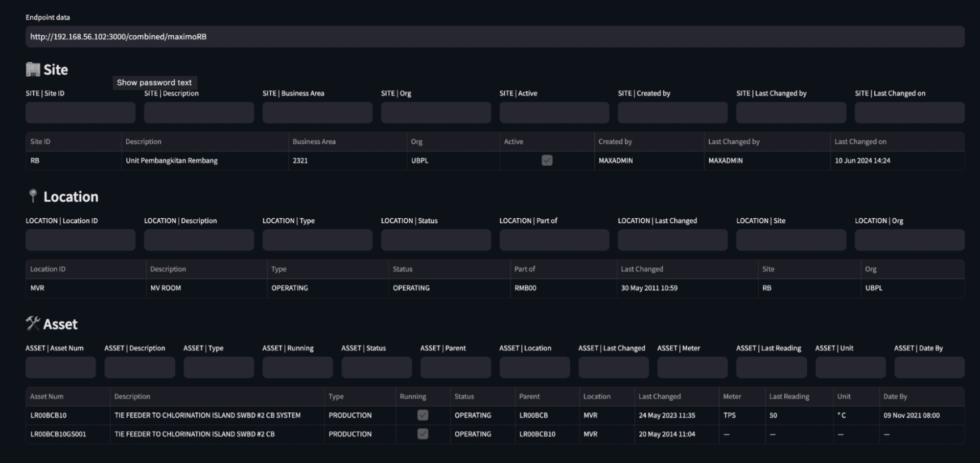Screen dimensions: 980x463
Task: Toggle the Active checkbox for site RB
Action: pyautogui.click(x=547, y=160)
